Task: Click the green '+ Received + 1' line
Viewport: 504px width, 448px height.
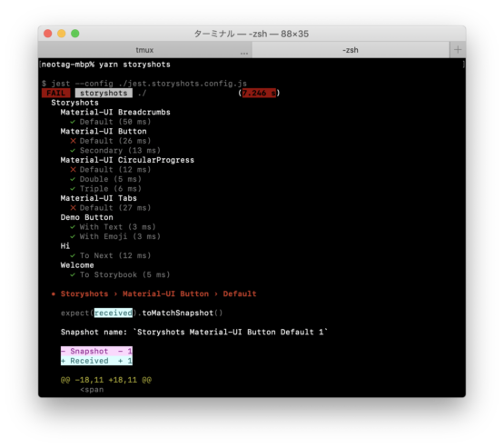Action: (x=96, y=361)
